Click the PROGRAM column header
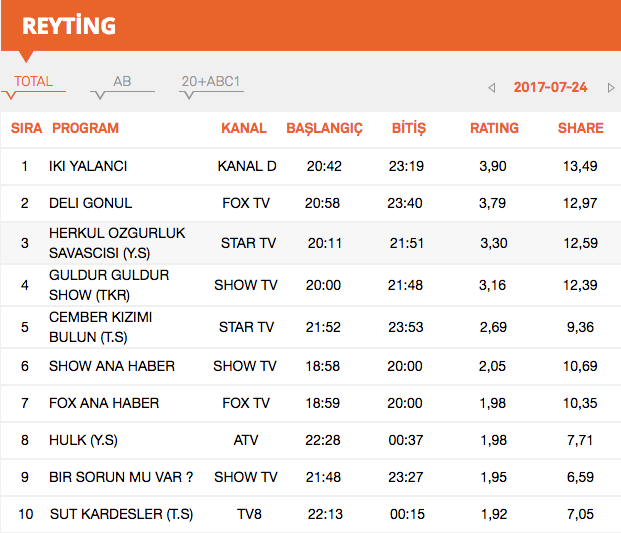The height and width of the screenshot is (533, 621). pyautogui.click(x=85, y=128)
